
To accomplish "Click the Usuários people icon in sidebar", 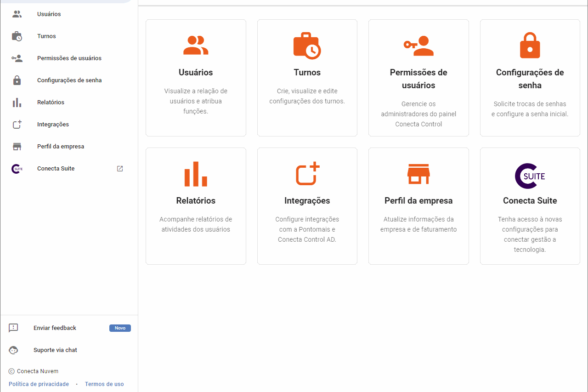I will click(x=17, y=14).
